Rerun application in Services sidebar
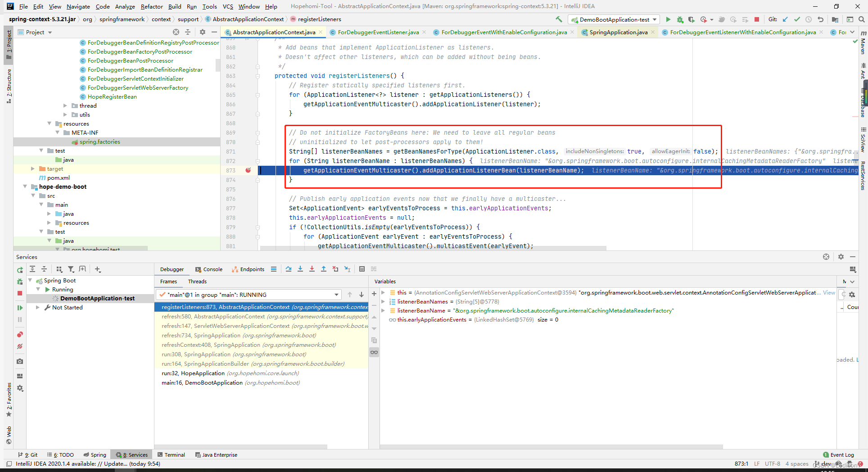This screenshot has width=868, height=472. (x=20, y=270)
